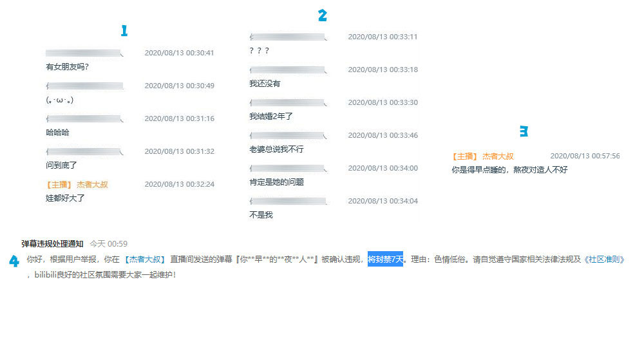Screen dimensions: 644x340
Task: Click the blurred username posted at 00:33:11
Action: pyautogui.click(x=288, y=37)
